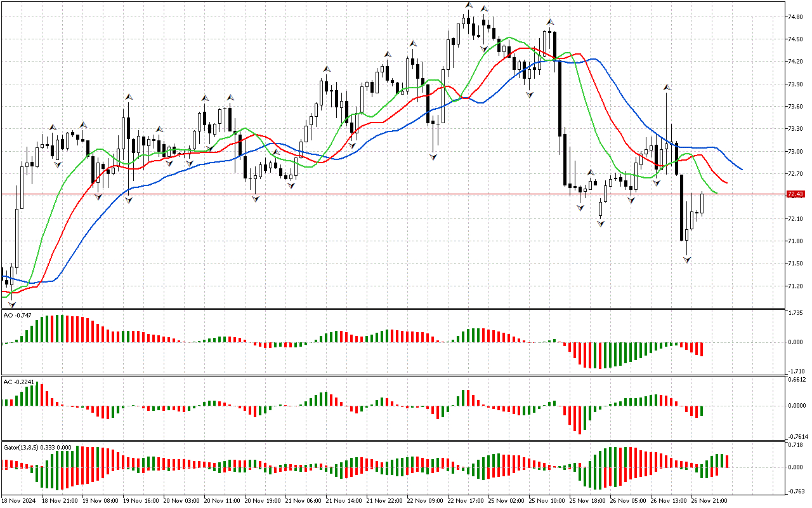
Task: Click the 0.000 label on AO scale
Action: pos(796,342)
